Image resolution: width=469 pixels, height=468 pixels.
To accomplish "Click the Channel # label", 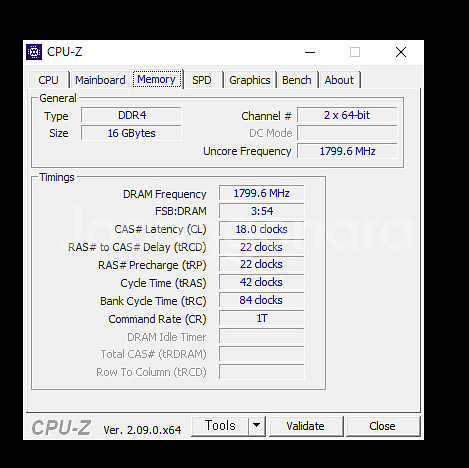I will tap(266, 116).
